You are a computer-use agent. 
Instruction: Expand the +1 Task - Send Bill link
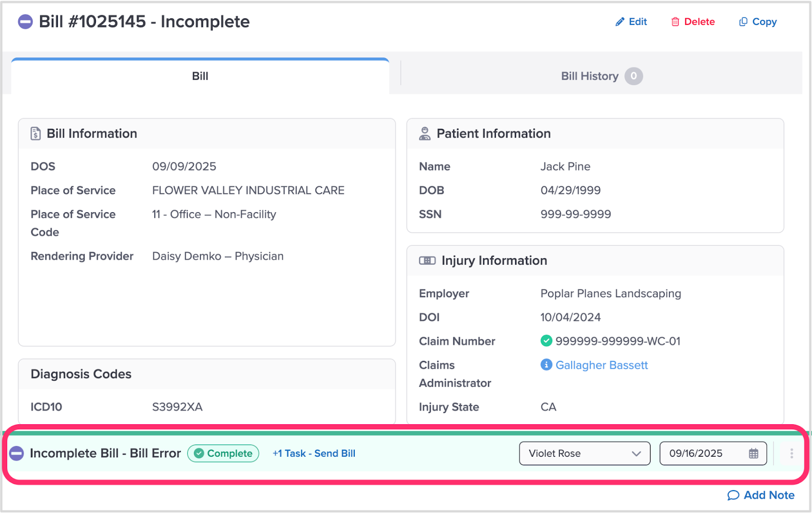[x=314, y=454]
